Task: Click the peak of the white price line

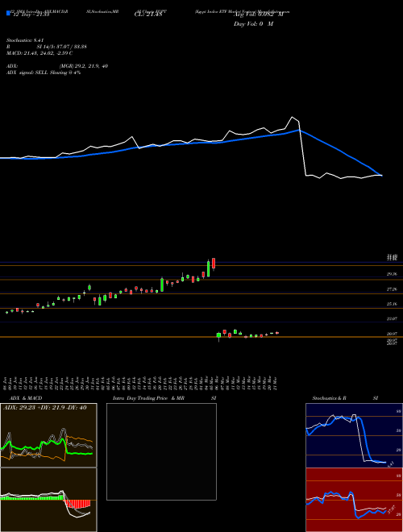Action: (292, 117)
